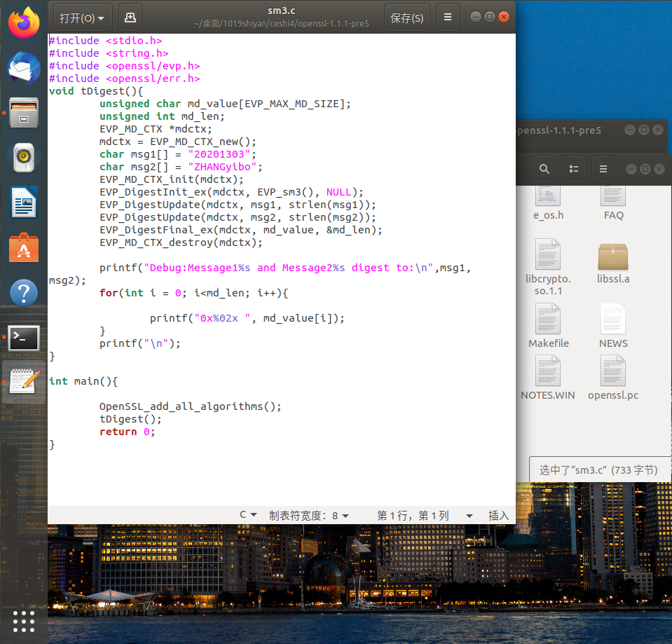This screenshot has width=672, height=644.
Task: Launch LibreOffice Writer from the dock
Action: click(x=25, y=203)
